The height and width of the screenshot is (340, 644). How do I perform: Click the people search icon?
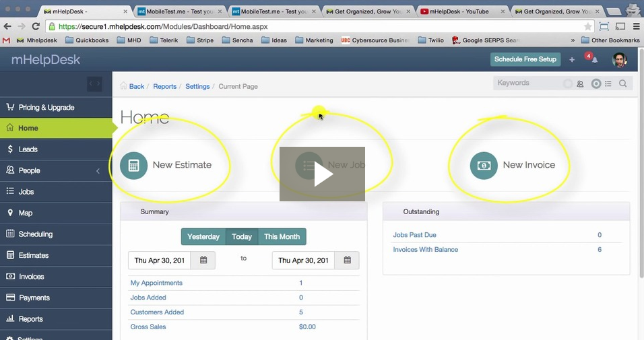tap(580, 83)
